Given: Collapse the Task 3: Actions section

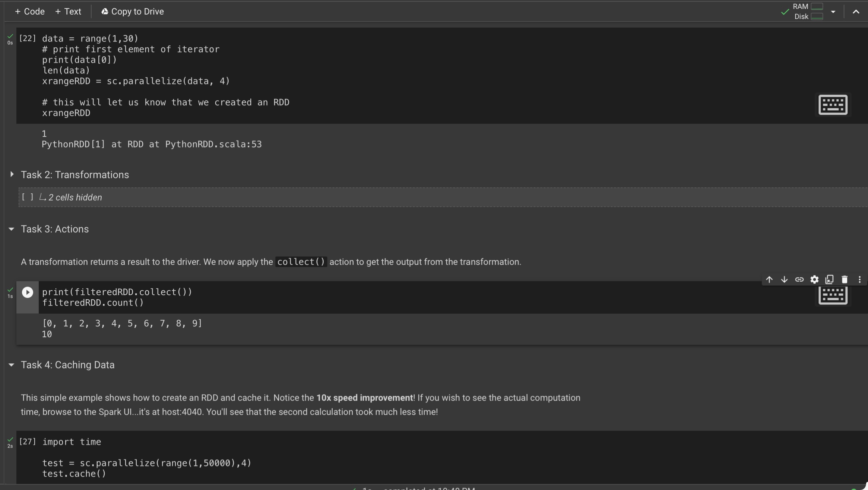Looking at the screenshot, I should point(11,229).
